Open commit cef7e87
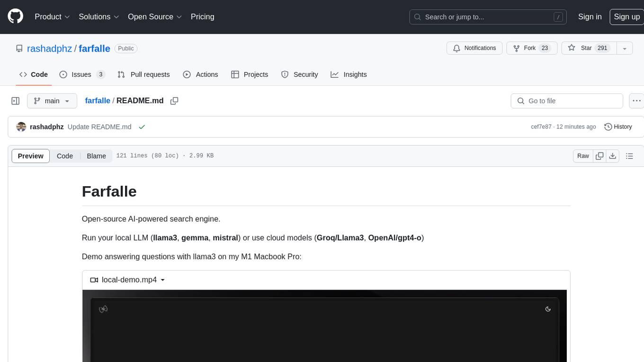The image size is (644, 362). click(x=541, y=127)
